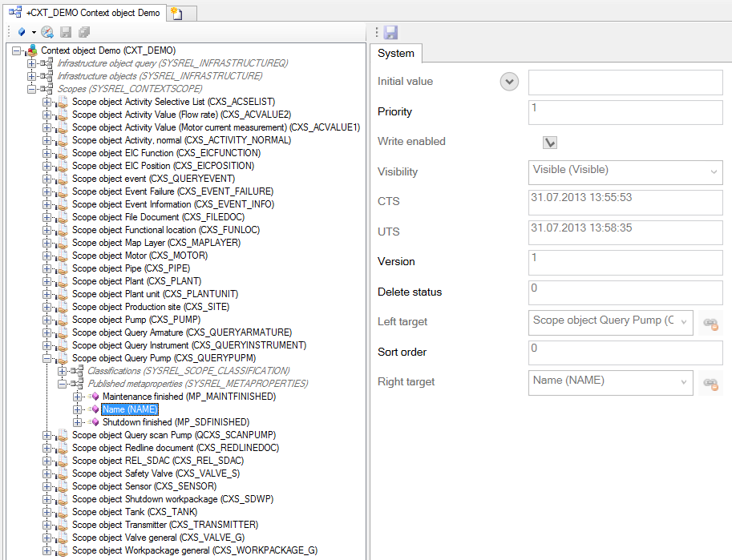732x560 pixels.
Task: Click the Priority input field
Action: [625, 112]
